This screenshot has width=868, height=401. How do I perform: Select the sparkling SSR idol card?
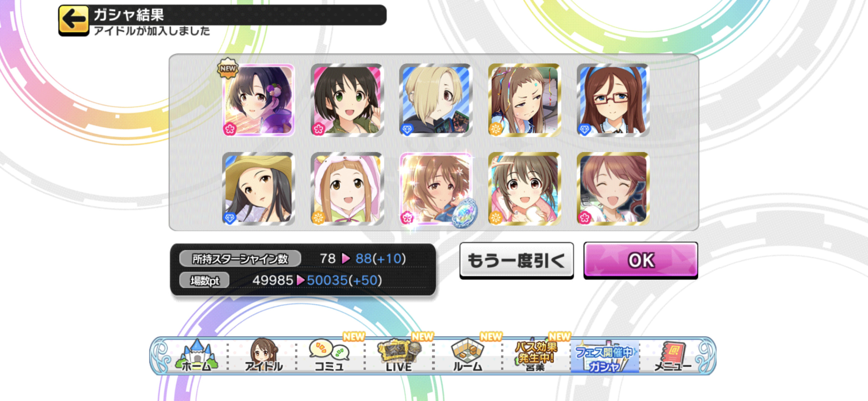pos(436,189)
